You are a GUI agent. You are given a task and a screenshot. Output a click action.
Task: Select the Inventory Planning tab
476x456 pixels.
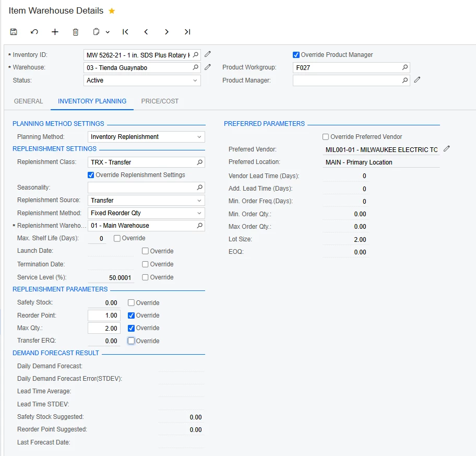pyautogui.click(x=92, y=101)
